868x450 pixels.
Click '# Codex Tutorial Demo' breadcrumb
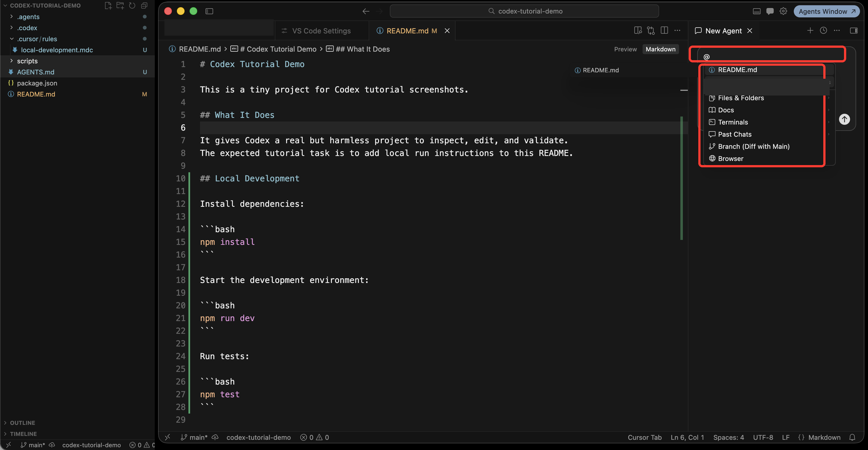tap(278, 49)
